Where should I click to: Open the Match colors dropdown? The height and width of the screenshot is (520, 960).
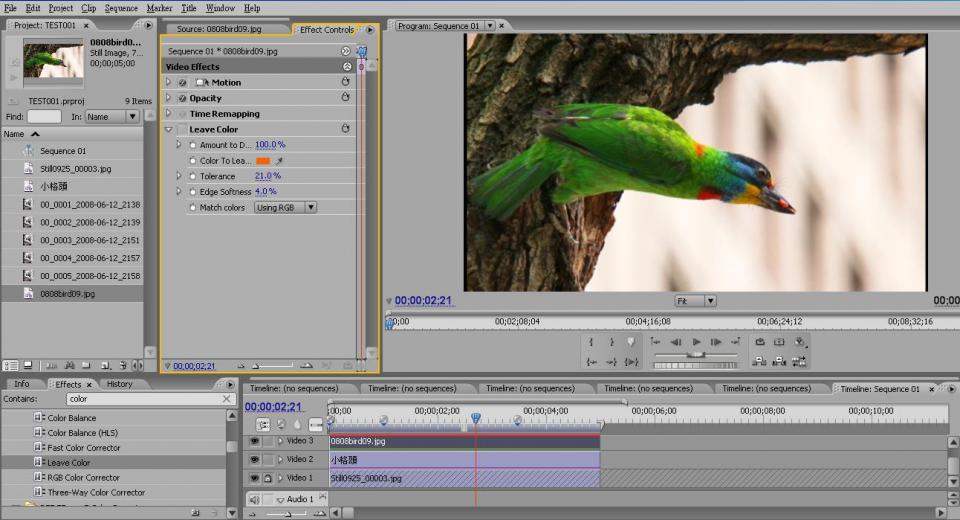coord(285,208)
